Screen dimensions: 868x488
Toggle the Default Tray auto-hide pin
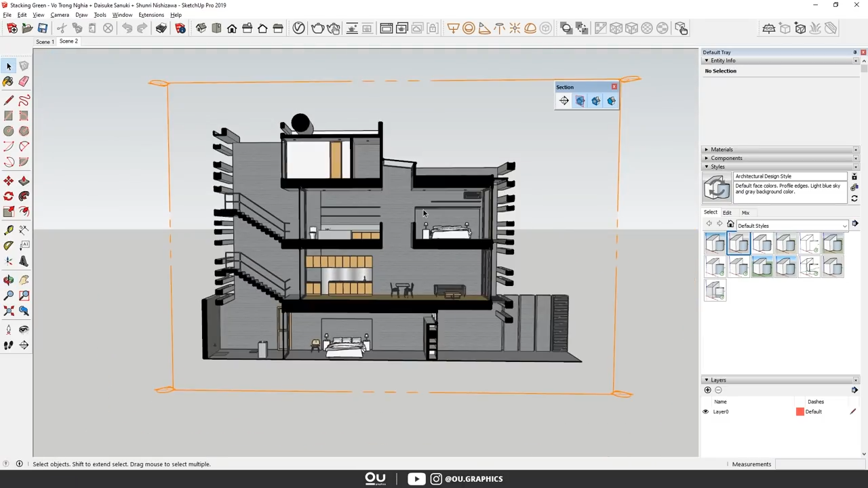pos(854,52)
